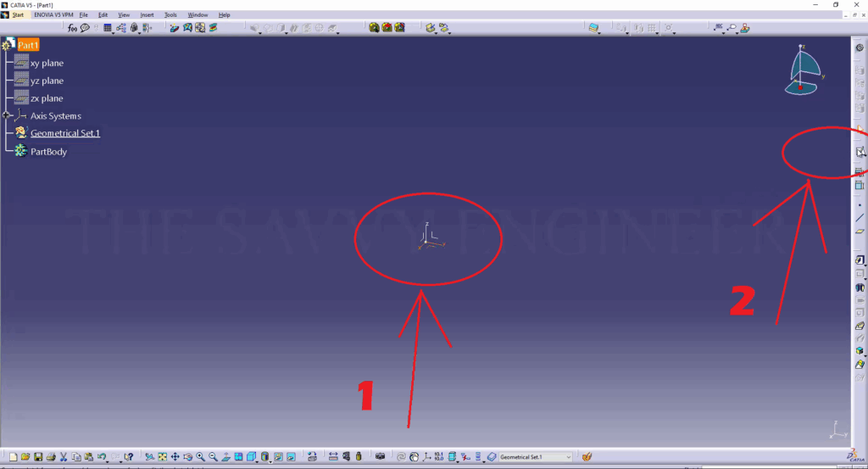The width and height of the screenshot is (868, 469).
Task: Open the Geometrical Set.1 combo box
Action: click(x=536, y=457)
